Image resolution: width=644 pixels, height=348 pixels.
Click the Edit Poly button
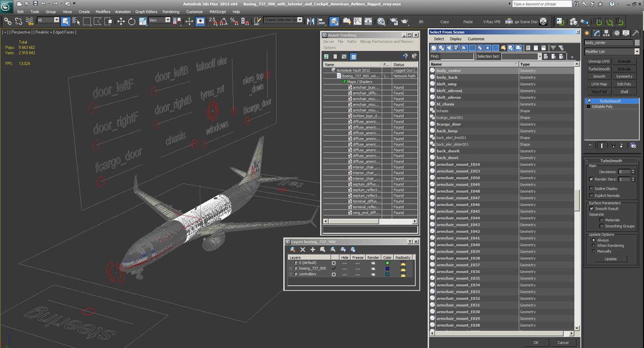tap(624, 84)
